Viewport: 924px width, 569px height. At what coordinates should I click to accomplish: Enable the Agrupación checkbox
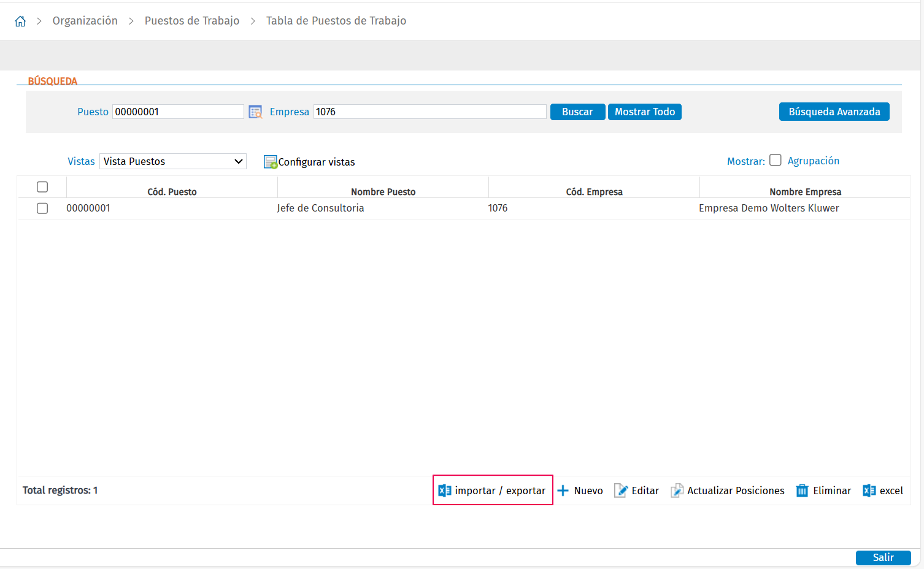(x=776, y=160)
